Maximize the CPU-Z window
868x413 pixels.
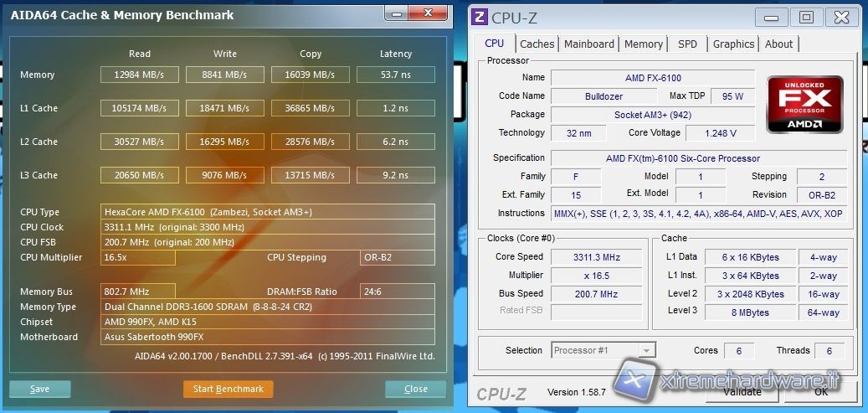pyautogui.click(x=805, y=17)
